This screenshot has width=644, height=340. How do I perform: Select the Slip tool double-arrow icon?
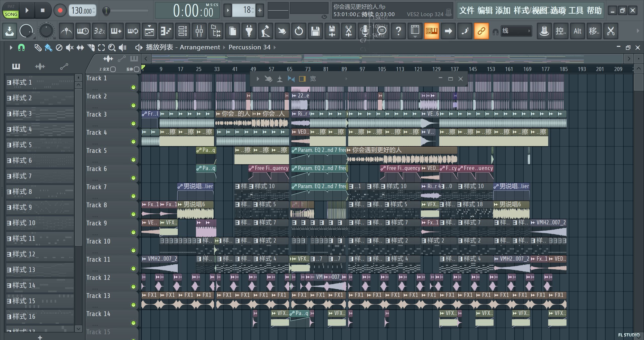[x=80, y=48]
